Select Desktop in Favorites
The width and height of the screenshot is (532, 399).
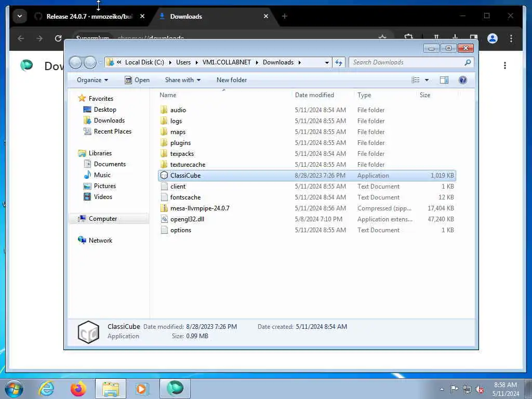click(105, 110)
